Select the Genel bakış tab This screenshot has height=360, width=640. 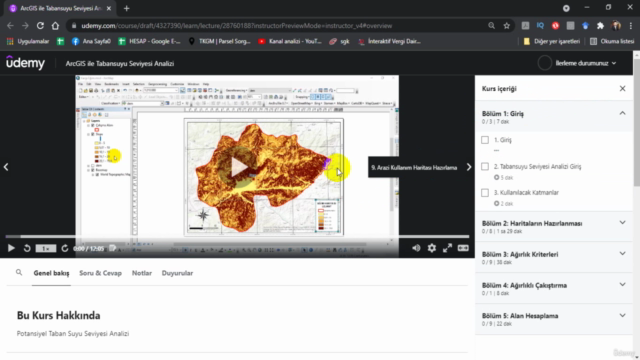coord(51,273)
